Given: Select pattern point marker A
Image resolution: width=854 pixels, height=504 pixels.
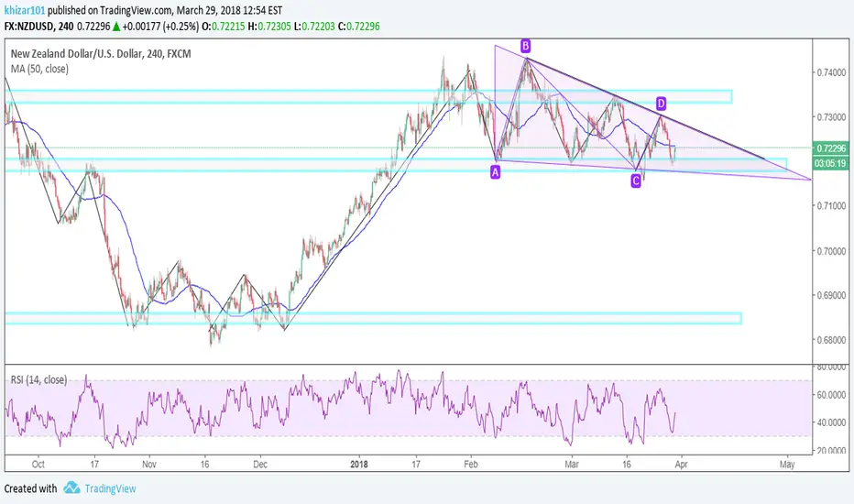Looking at the screenshot, I should [495, 172].
